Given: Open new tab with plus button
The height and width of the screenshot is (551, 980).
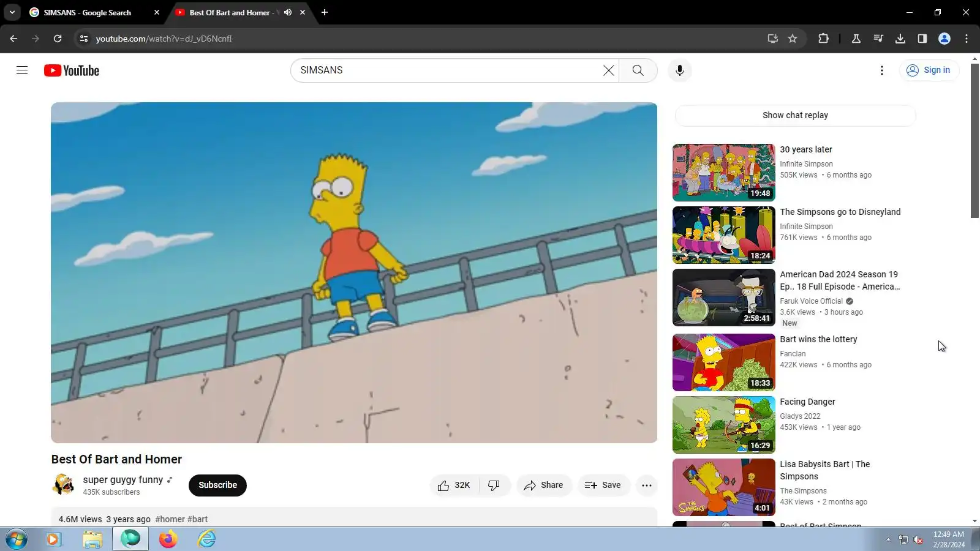Looking at the screenshot, I should click(325, 12).
